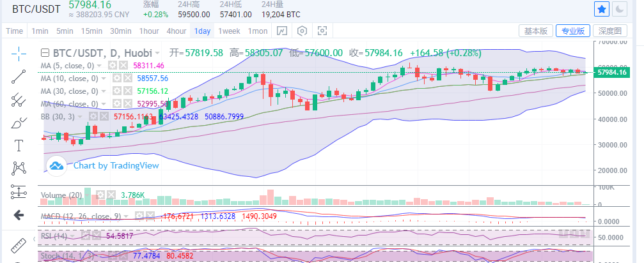Select the brush drawing tool

pos(19,123)
